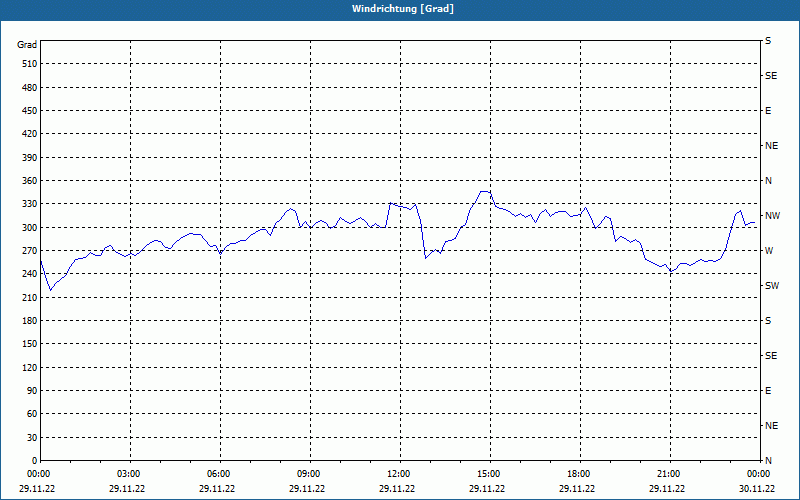The height and width of the screenshot is (500, 800).
Task: Click the chart title 'Windrichtung [Grad]'
Action: click(x=403, y=9)
